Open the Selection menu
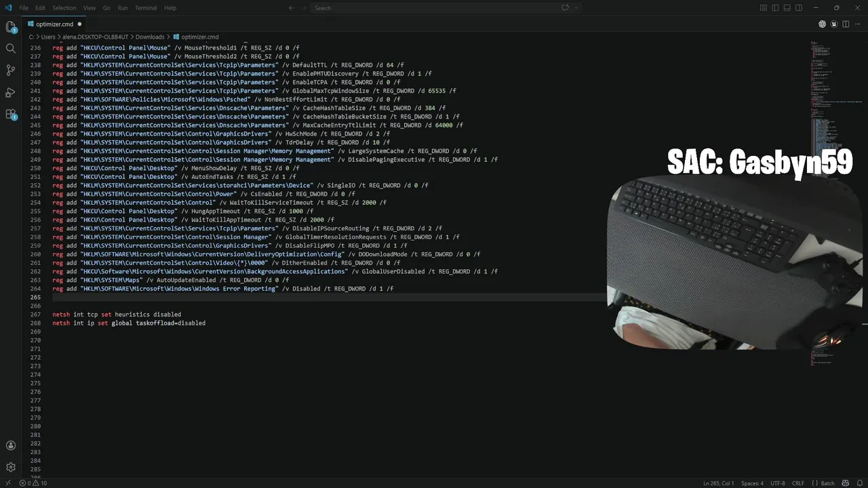This screenshot has width=868, height=488. [64, 7]
